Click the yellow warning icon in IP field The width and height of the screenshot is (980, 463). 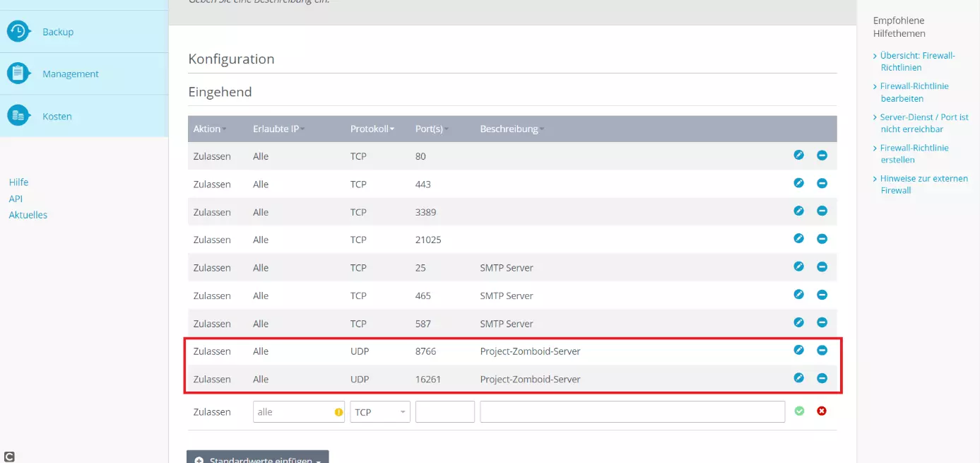pos(338,412)
